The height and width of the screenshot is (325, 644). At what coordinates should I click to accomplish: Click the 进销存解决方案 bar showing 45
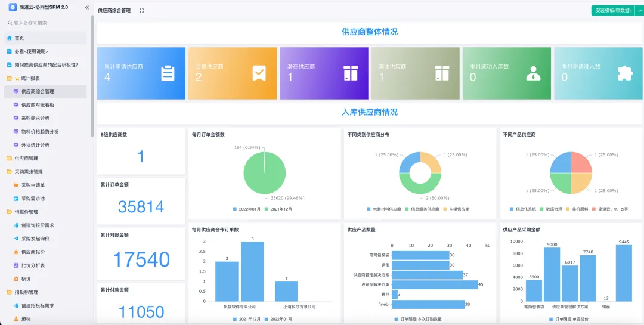pyautogui.click(x=435, y=284)
